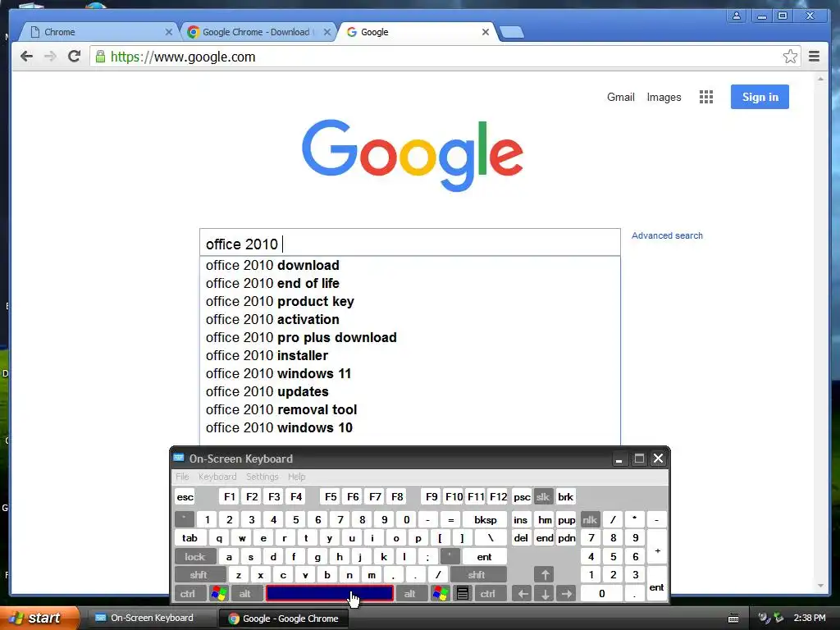
Task: Open the Chrome user profile button
Action: tap(737, 16)
